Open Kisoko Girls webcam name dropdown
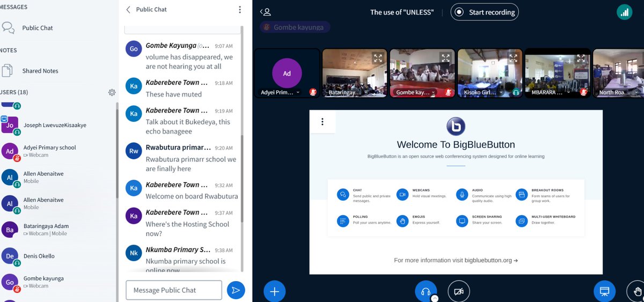The width and height of the screenshot is (644, 302). pos(485,92)
